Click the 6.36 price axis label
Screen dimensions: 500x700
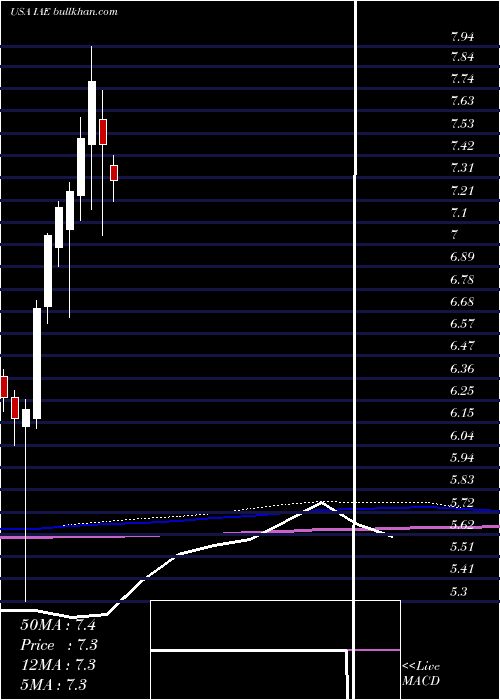tap(462, 369)
